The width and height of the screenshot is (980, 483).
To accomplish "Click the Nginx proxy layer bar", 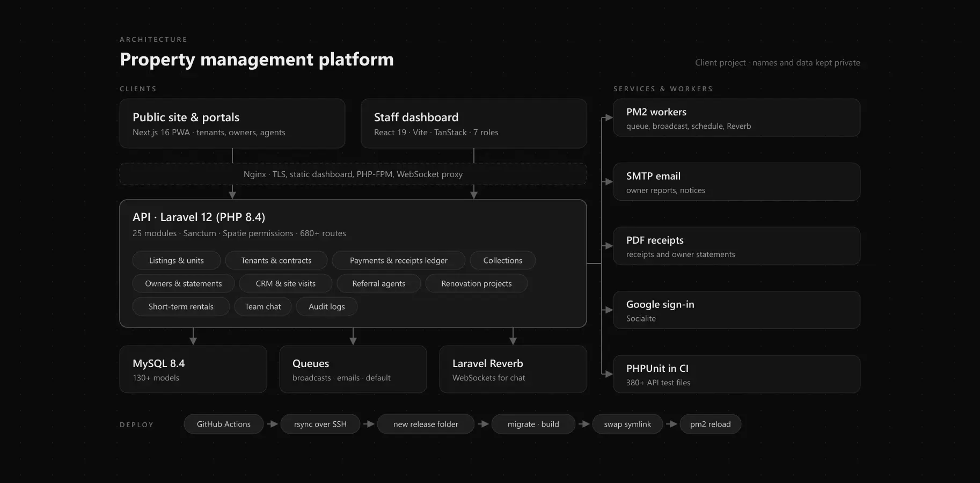I will [x=353, y=174].
